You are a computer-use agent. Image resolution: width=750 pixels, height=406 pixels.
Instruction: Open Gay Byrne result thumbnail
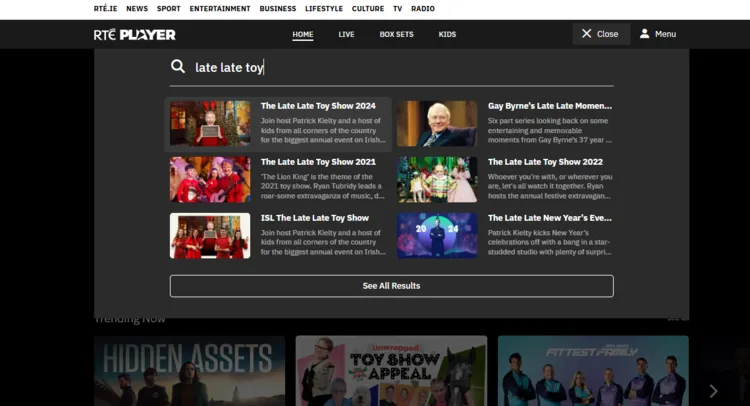[437, 123]
